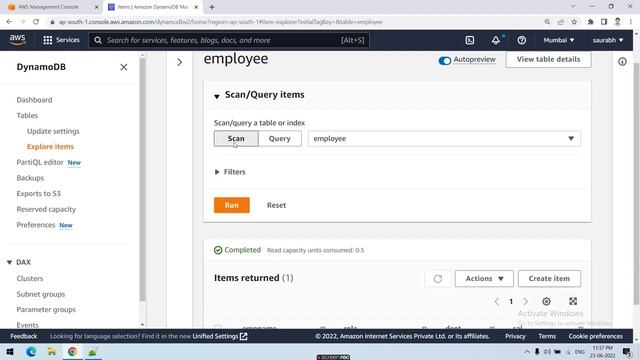Open table preferences gear icon

pyautogui.click(x=546, y=301)
